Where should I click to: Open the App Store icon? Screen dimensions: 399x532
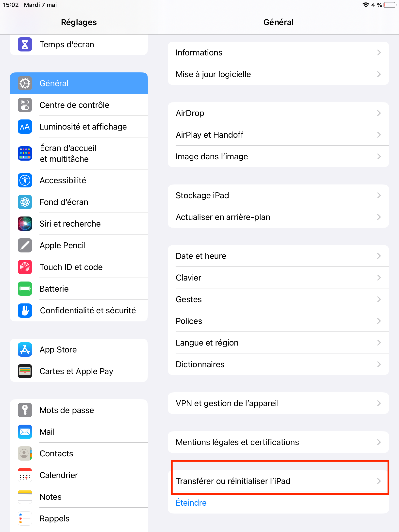tap(25, 349)
